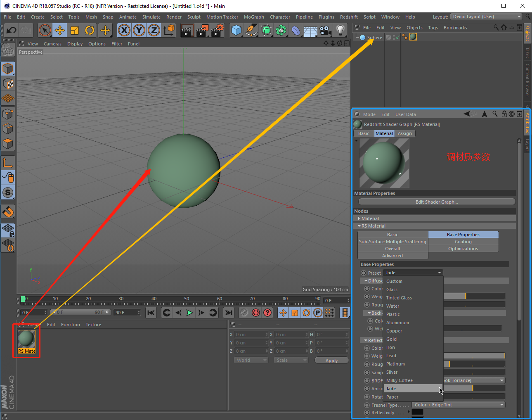Open the Redshift menu
The image size is (532, 420).
[x=349, y=17]
